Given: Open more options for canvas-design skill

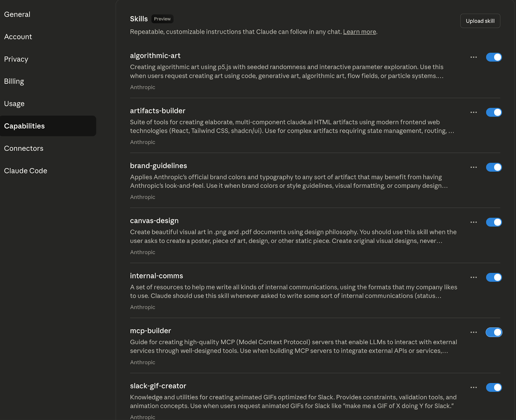Looking at the screenshot, I should pos(473,222).
